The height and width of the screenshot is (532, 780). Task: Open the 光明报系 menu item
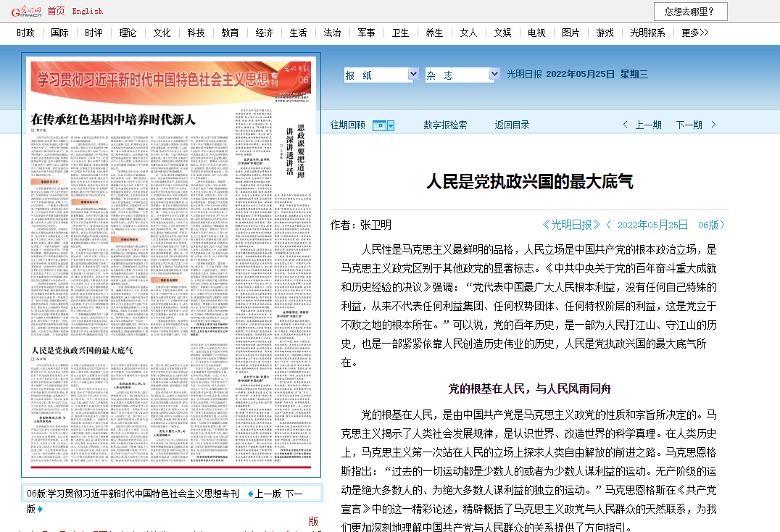pyautogui.click(x=647, y=33)
